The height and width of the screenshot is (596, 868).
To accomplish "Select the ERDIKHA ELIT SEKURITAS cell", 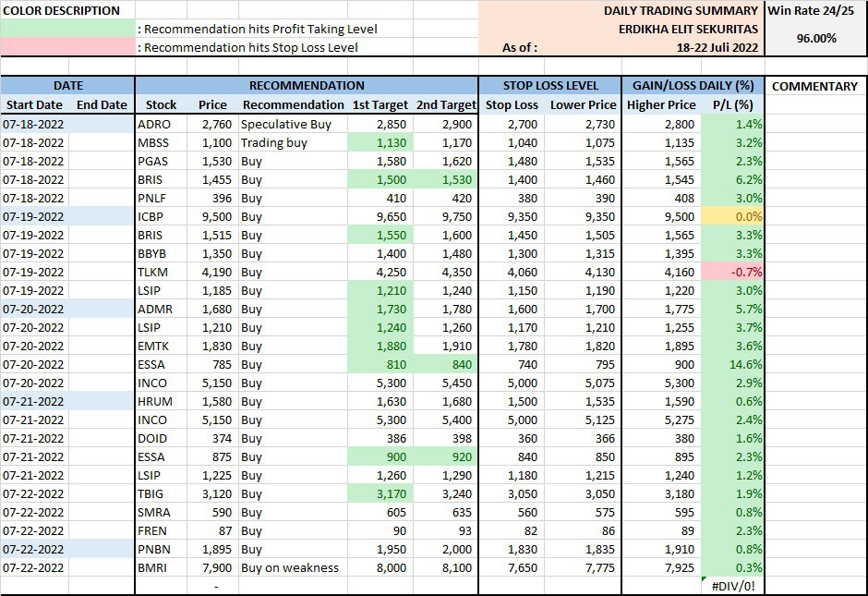I will click(688, 29).
